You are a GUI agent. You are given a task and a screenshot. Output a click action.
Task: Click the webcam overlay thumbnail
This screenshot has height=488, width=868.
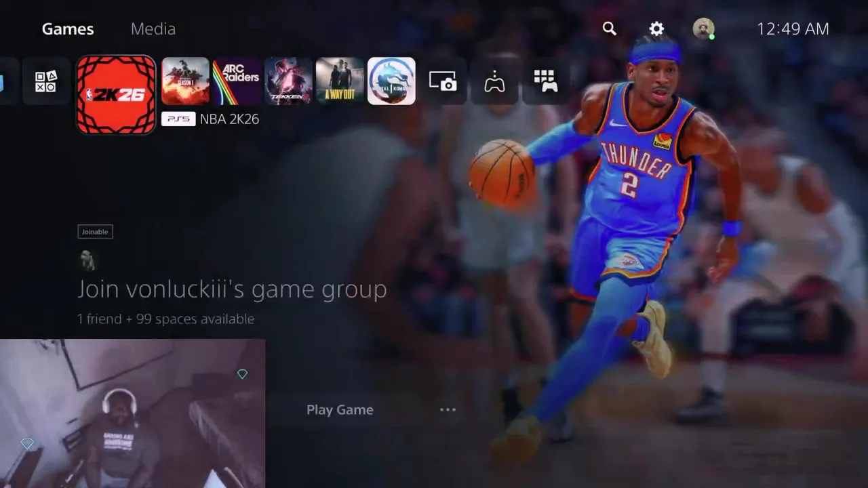(x=132, y=413)
